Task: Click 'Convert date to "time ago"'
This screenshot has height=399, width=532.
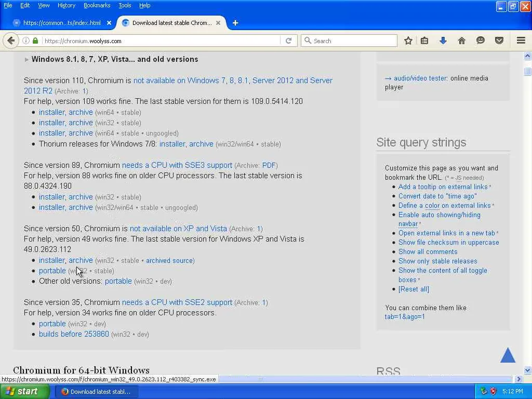Action: [x=437, y=196]
